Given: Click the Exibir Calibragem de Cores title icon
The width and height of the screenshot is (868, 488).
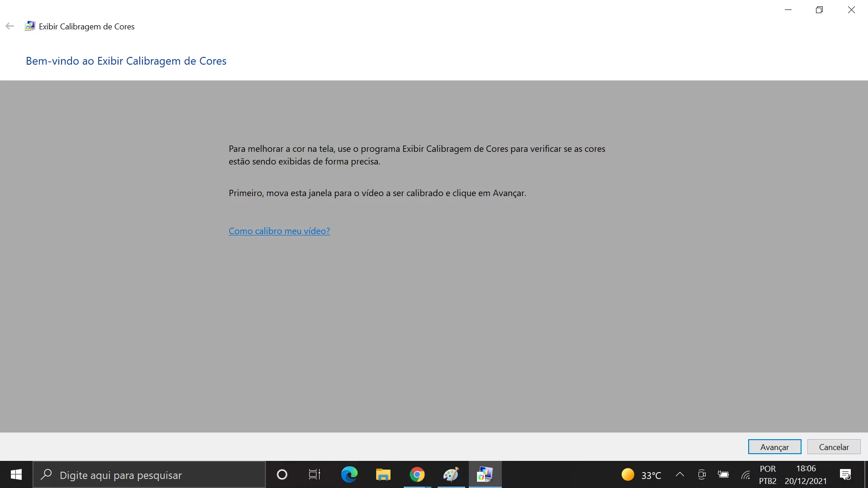Looking at the screenshot, I should point(30,26).
